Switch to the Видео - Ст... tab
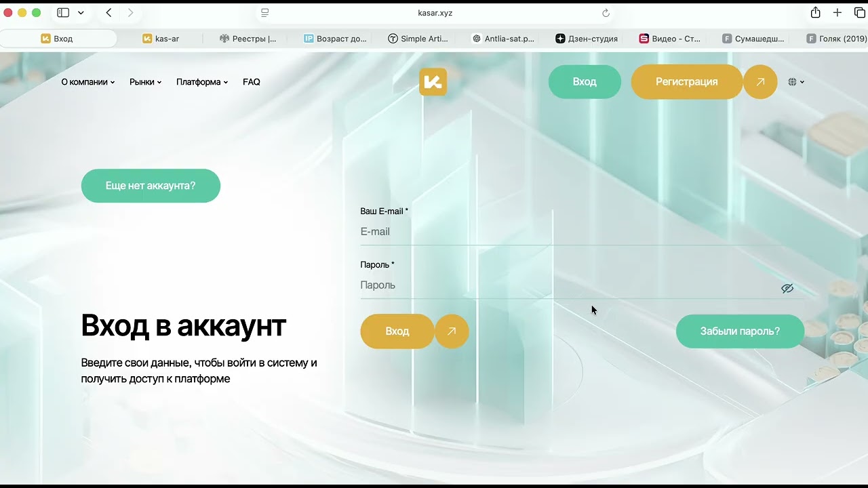The image size is (868, 488). [x=670, y=39]
